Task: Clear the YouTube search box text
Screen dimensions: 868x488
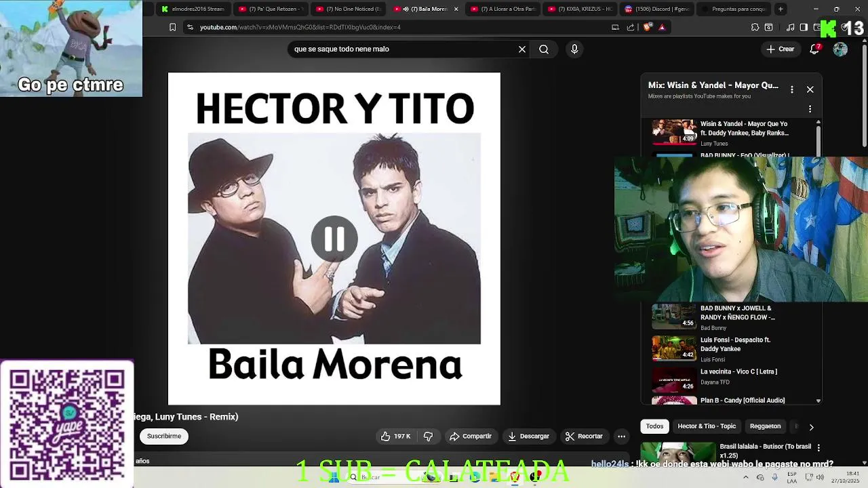Action: [x=522, y=49]
